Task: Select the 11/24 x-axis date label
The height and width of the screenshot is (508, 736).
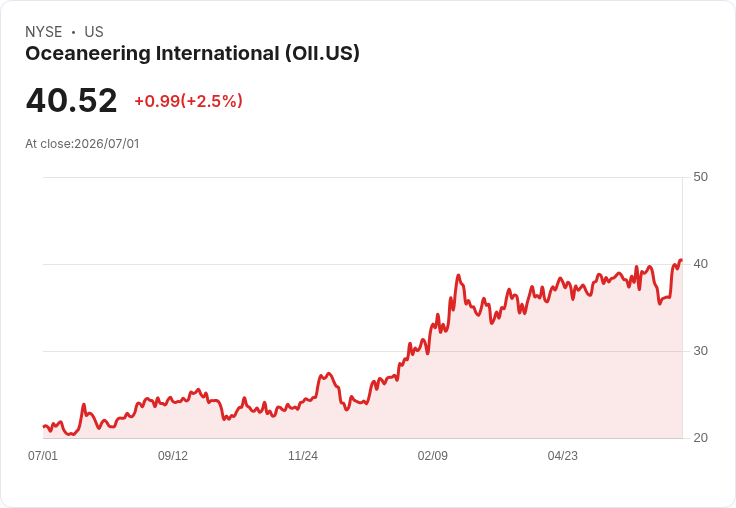Action: tap(303, 455)
